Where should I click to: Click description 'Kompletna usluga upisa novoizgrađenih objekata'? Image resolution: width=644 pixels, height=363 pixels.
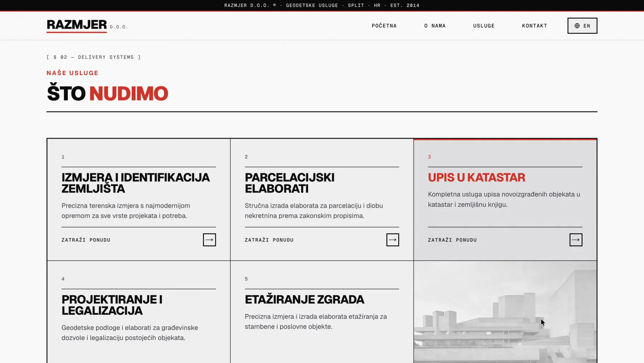[504, 200]
